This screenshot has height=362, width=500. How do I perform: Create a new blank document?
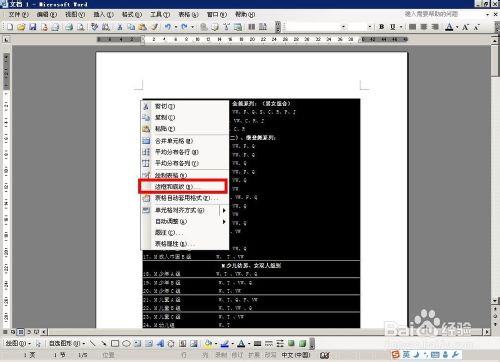tap(10, 27)
